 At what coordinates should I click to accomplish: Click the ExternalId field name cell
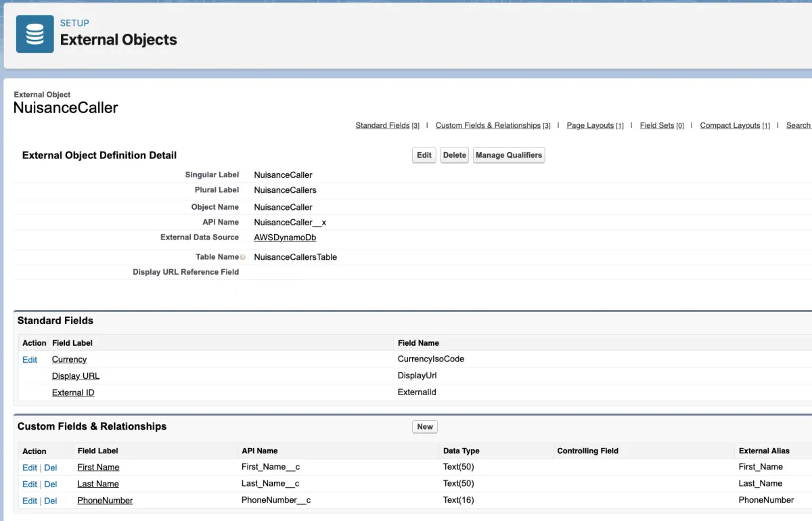click(417, 392)
